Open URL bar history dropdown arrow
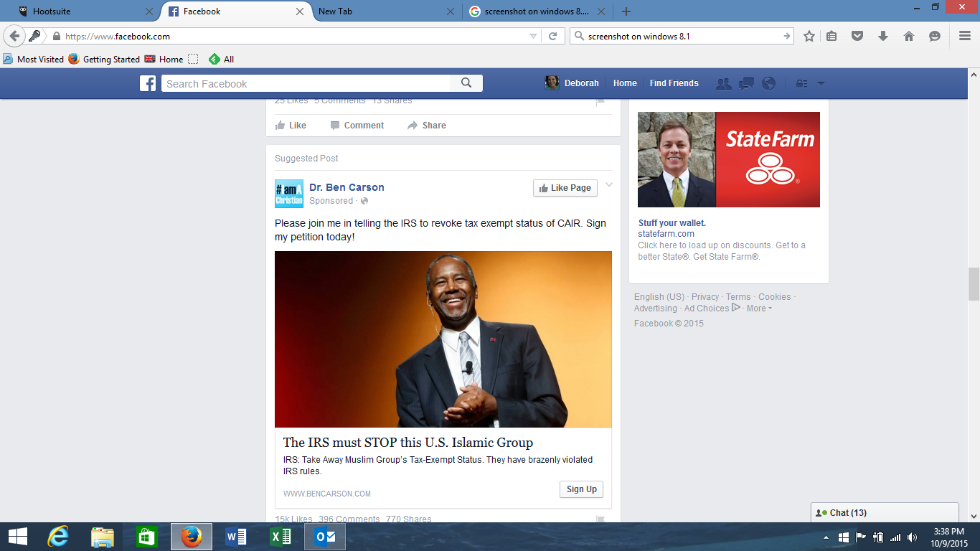The height and width of the screenshot is (551, 980). click(x=533, y=36)
